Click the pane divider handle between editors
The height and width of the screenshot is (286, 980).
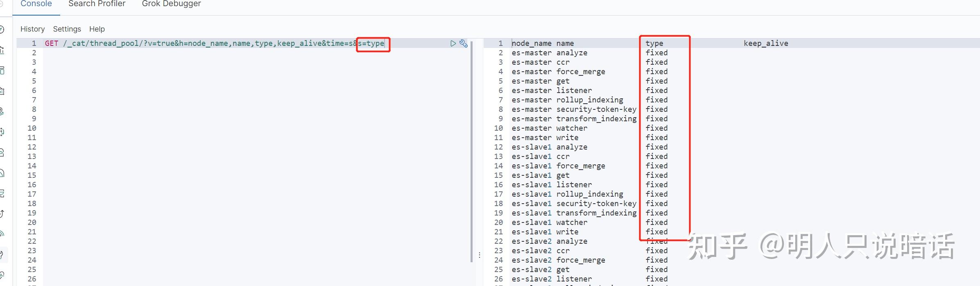(x=479, y=255)
